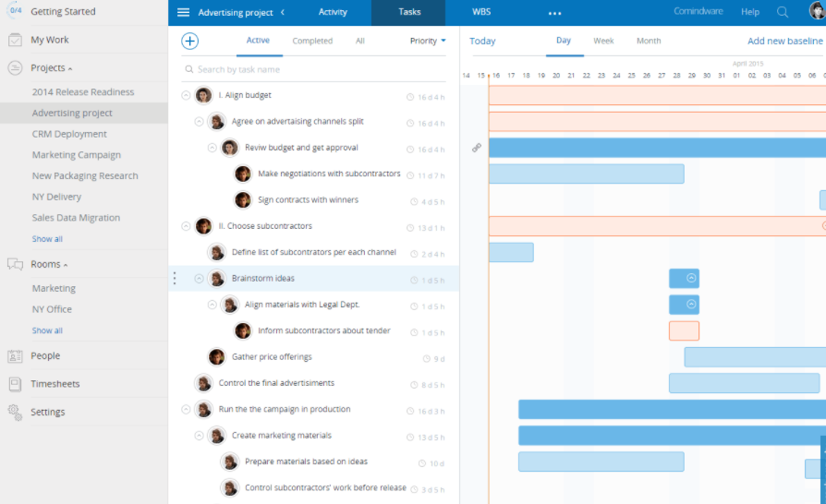Click the back chevron next to Advertising project
This screenshot has height=504, width=826.
(x=283, y=12)
